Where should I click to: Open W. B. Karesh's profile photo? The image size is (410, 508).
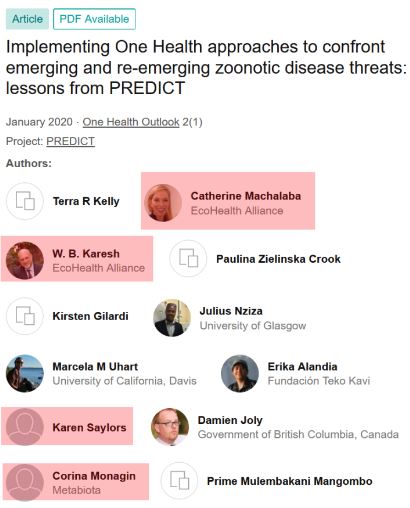(25, 260)
